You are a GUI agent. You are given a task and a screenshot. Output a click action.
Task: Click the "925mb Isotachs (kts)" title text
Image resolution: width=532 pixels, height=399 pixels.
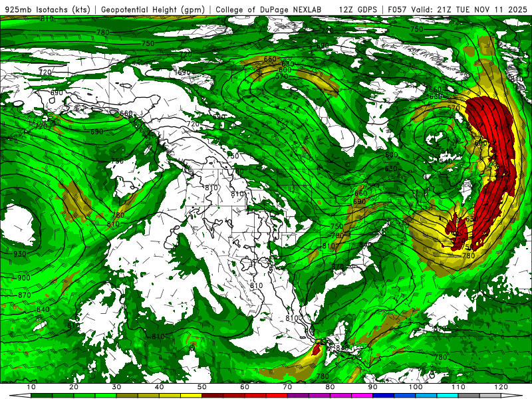(x=48, y=10)
